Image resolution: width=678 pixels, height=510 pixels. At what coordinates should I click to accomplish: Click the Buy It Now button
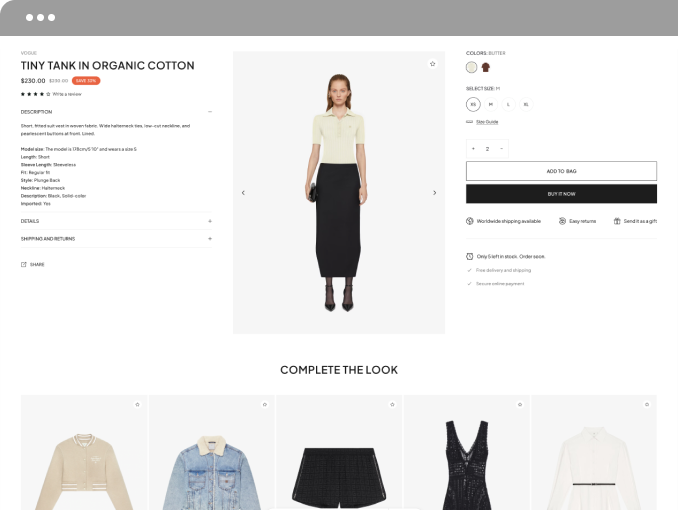pos(561,194)
